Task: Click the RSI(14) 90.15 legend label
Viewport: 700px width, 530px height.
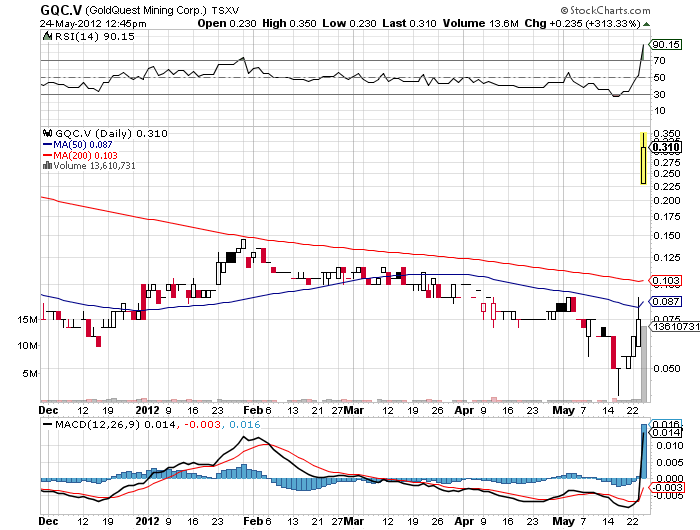Action: click(95, 37)
